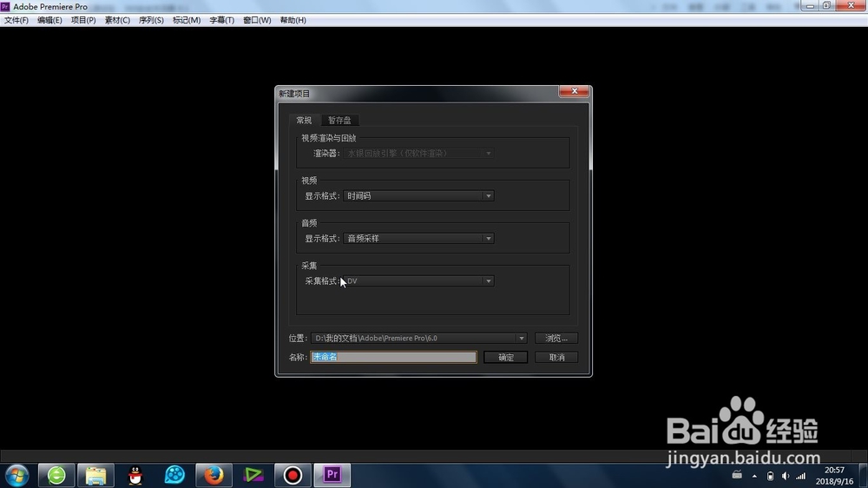Image resolution: width=868 pixels, height=488 pixels.
Task: Click the 取消 button
Action: 556,357
